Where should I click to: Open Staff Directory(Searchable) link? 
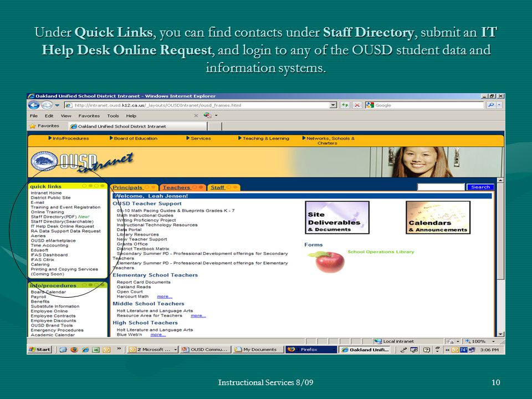coord(62,221)
